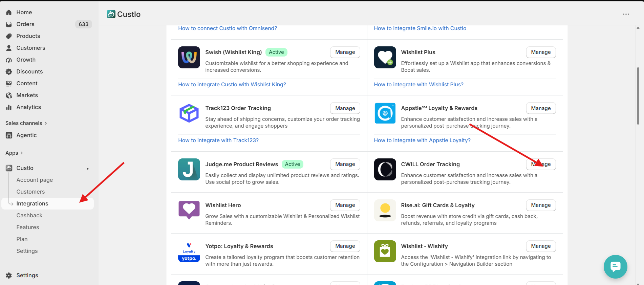
Task: Click the Growth gauge icon
Action: (x=9, y=60)
